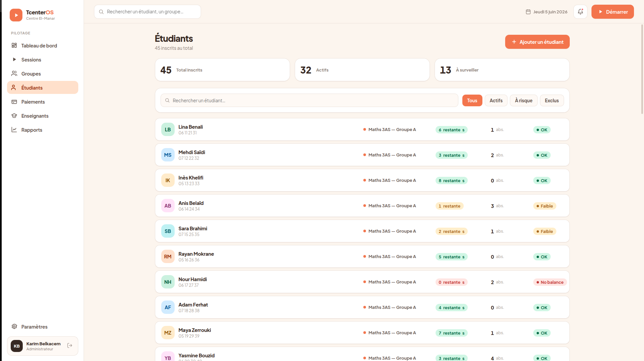
Task: Click Karim Belkacem profile name
Action: tap(43, 344)
